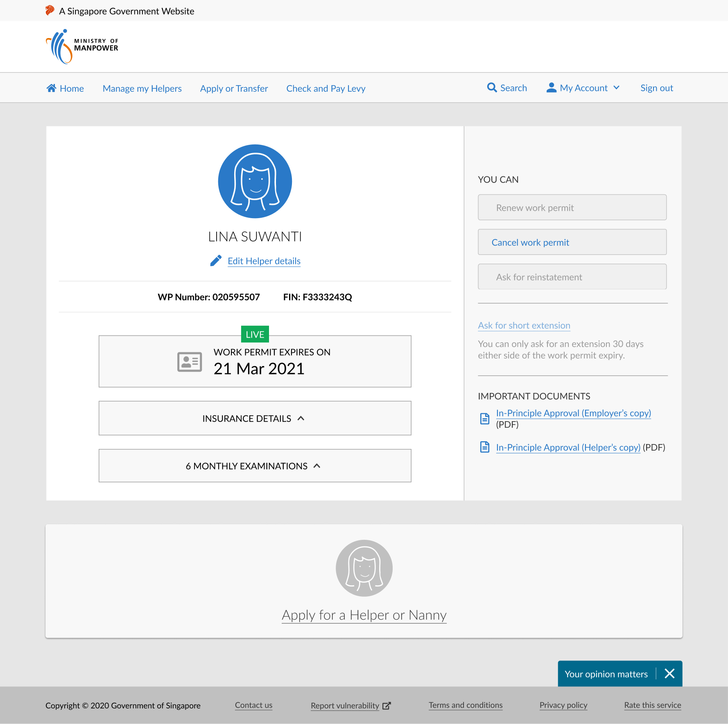Click Ask for short extension link
Screen dimensions: 728x724
524,325
